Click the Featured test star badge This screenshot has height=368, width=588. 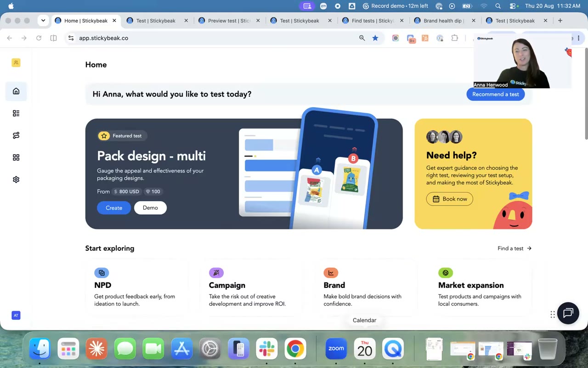tap(104, 136)
